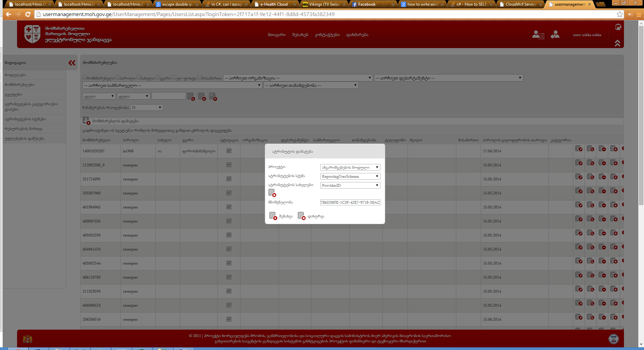Click the დახურვა close icon in the dialog

tap(301, 216)
